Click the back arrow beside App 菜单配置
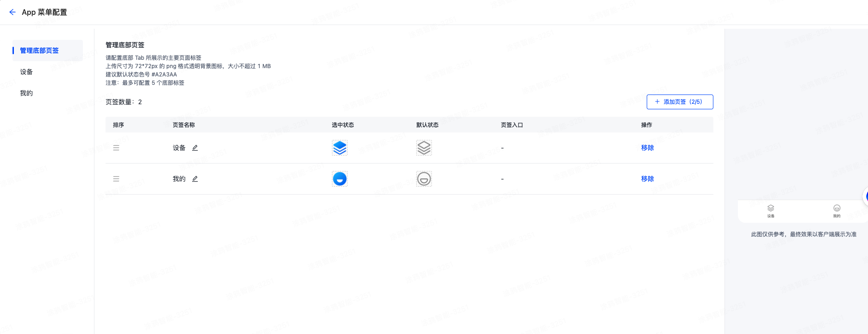 [12, 12]
